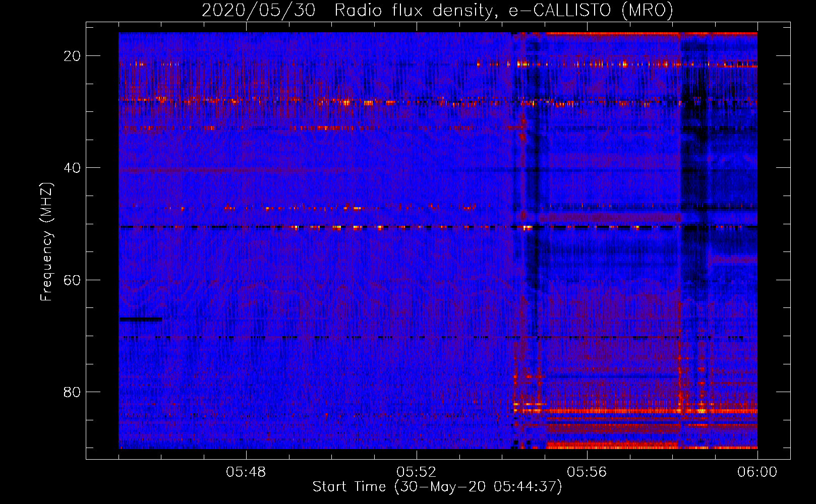Select the 05:56 time tick label
This screenshot has width=816, height=504.
pyautogui.click(x=587, y=472)
